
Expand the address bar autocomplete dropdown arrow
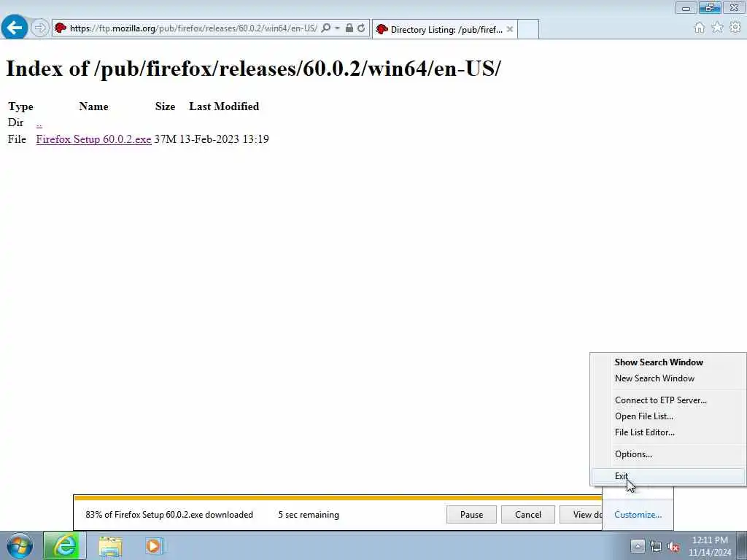(337, 28)
